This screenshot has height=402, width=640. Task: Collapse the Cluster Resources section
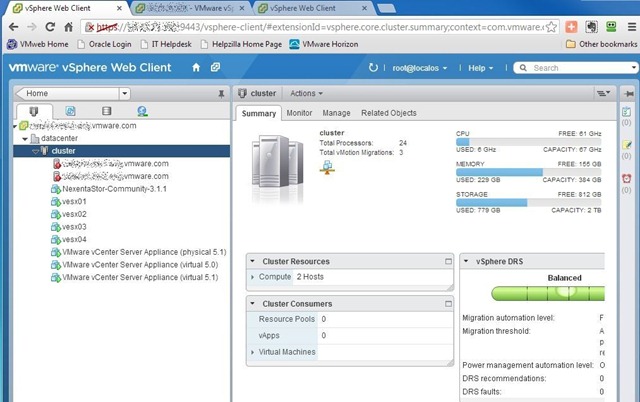pos(253,261)
